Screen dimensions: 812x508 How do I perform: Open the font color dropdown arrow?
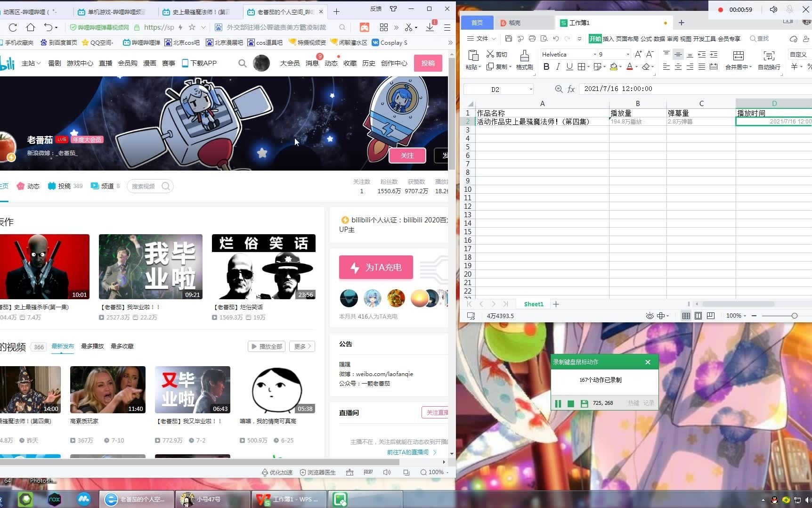(636, 67)
